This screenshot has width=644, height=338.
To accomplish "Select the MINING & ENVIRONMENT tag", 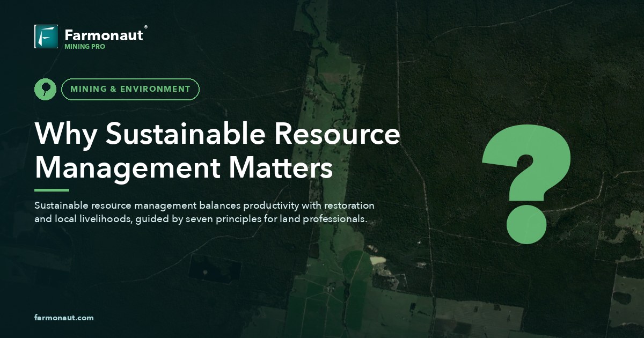I will pyautogui.click(x=130, y=89).
